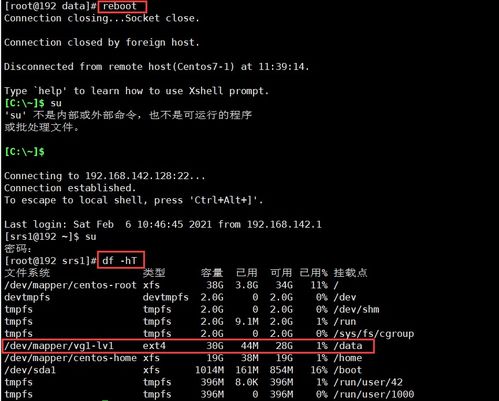Viewport: 499px width, 401px height.
Task: Click the /data mount point text
Action: click(348, 346)
